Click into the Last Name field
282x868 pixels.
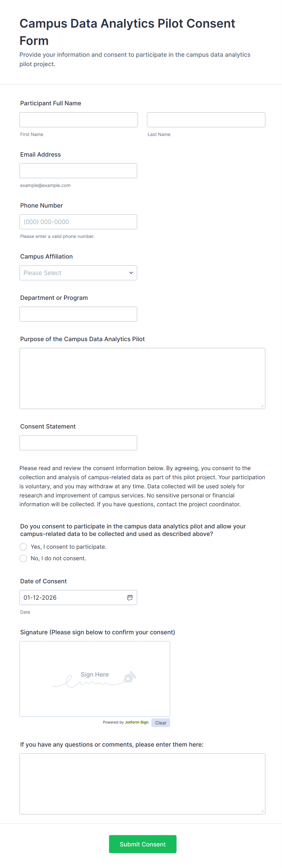pos(206,120)
